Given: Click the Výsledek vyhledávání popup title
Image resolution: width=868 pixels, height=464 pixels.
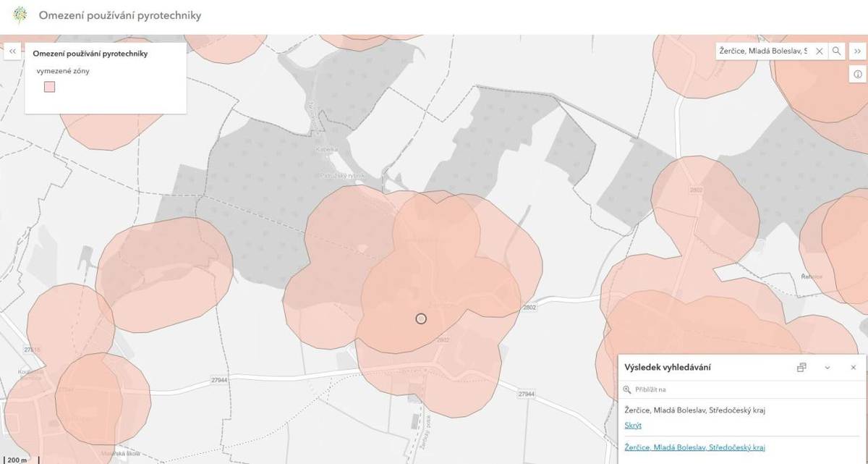Looking at the screenshot, I should 667,368.
